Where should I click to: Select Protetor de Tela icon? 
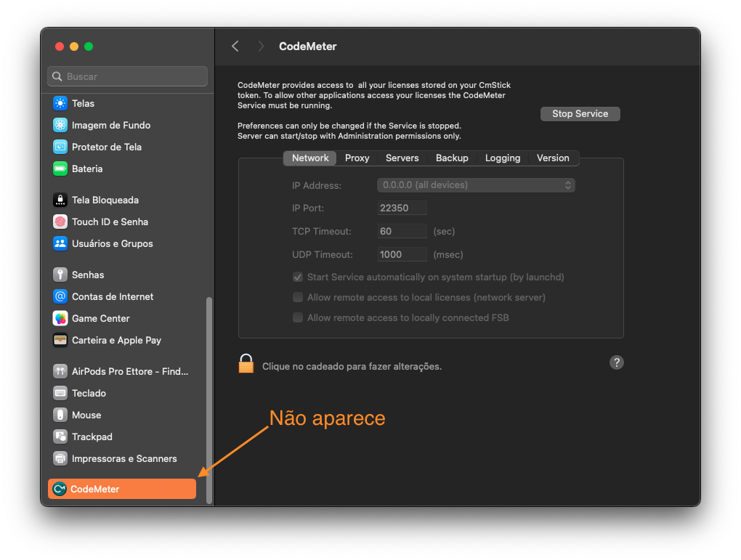point(60,147)
